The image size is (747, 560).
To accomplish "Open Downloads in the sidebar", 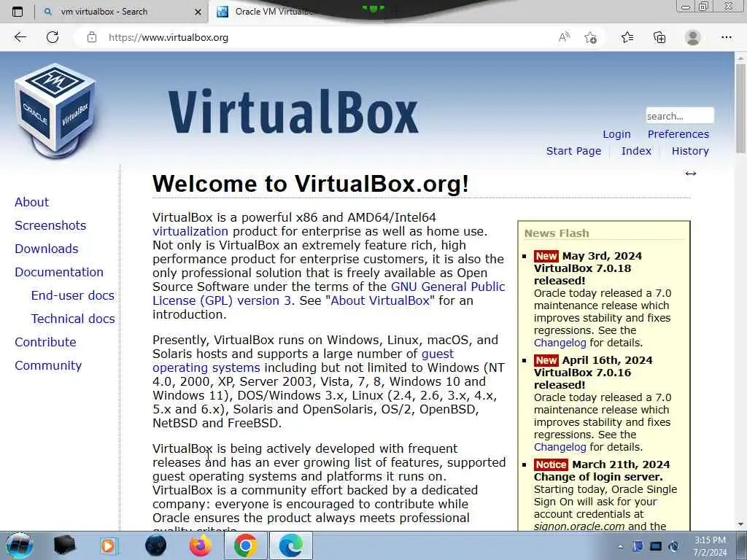I will (x=46, y=249).
